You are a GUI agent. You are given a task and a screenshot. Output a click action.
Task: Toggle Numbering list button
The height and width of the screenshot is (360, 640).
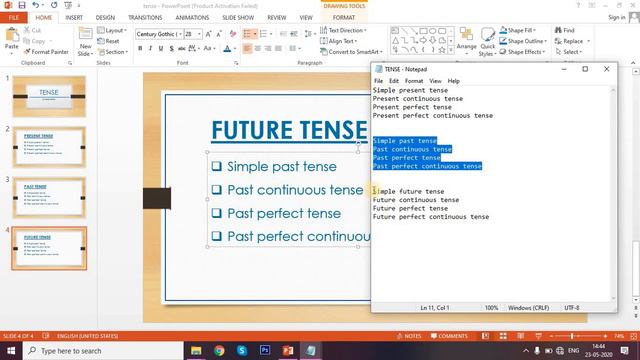point(263,34)
